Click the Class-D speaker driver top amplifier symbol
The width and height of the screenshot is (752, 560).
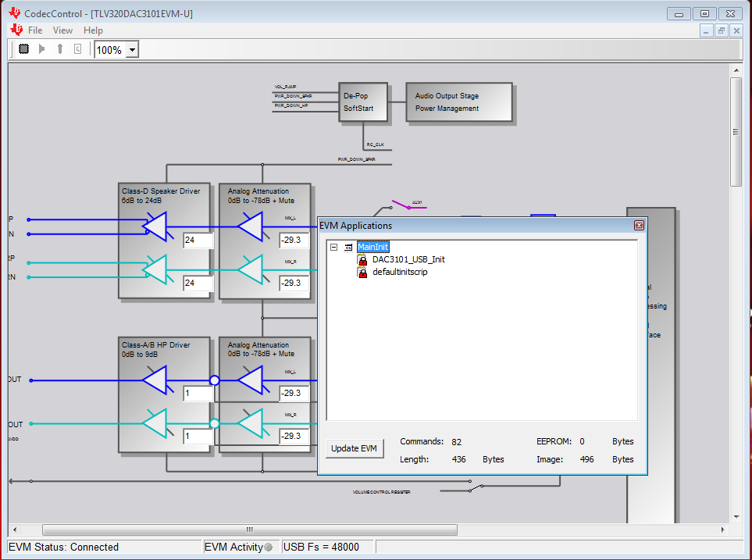(155, 226)
